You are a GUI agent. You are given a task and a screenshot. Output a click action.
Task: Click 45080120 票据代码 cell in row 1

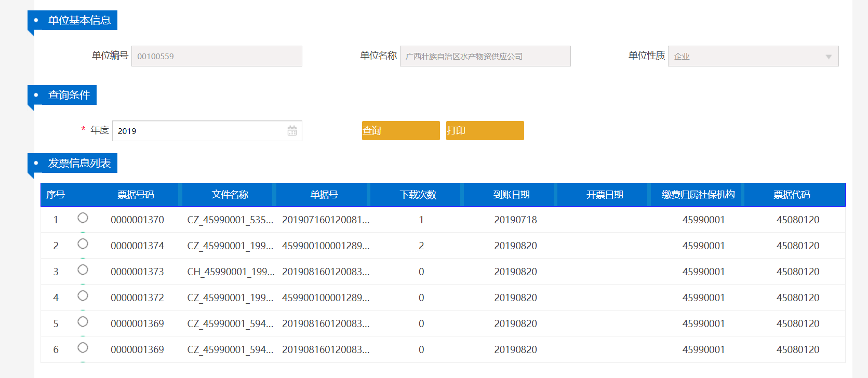pyautogui.click(x=798, y=220)
